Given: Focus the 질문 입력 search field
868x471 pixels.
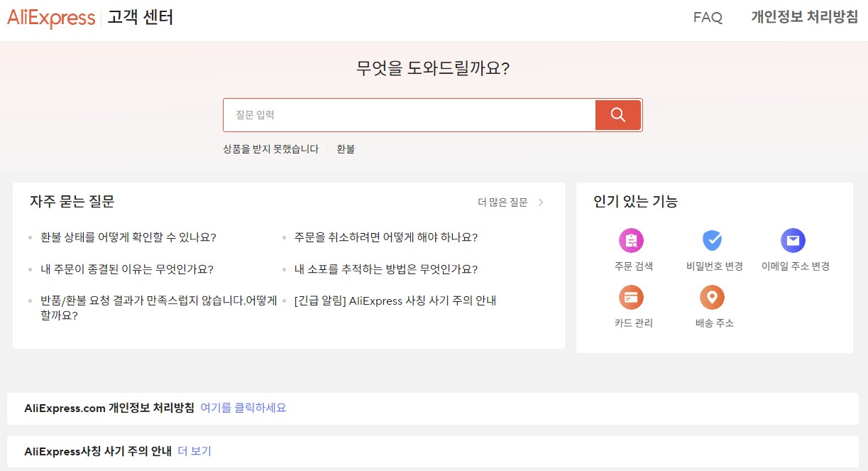Looking at the screenshot, I should coord(410,115).
